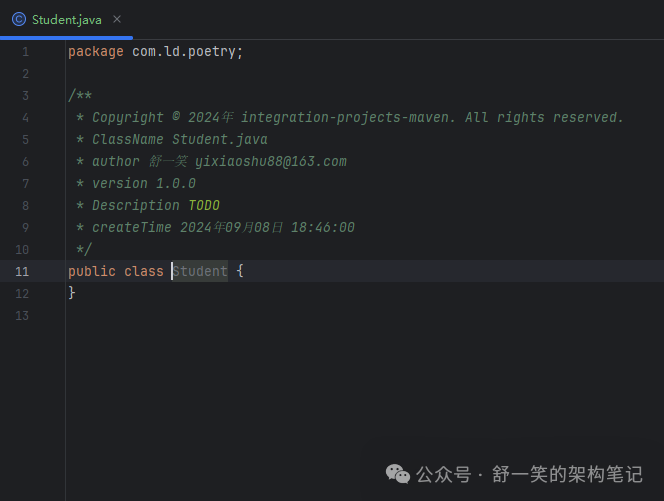Click the version 1.0.0 comment text
Screen dimensions: 664x501
(144, 184)
